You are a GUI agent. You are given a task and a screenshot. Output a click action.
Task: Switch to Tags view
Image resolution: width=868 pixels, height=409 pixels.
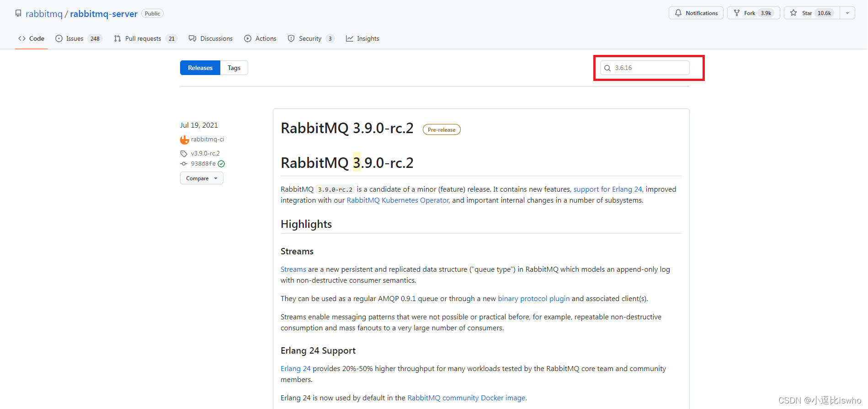click(x=234, y=68)
